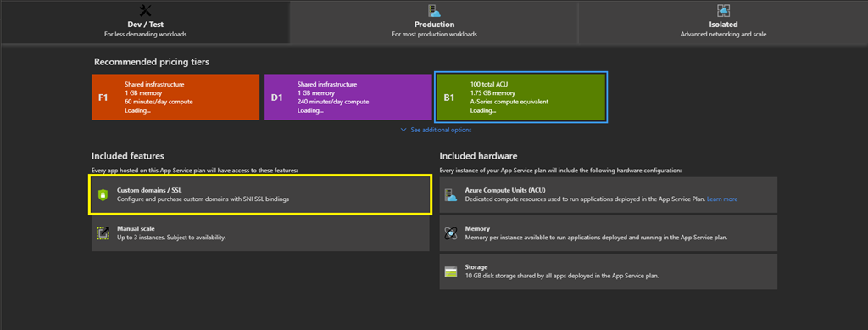
Task: Select the Memory hardware card
Action: tap(609, 233)
